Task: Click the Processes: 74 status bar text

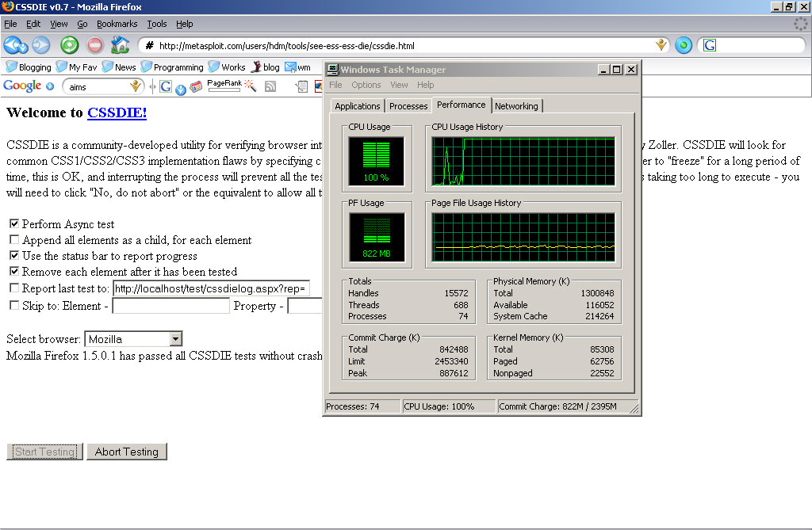Action: click(353, 406)
